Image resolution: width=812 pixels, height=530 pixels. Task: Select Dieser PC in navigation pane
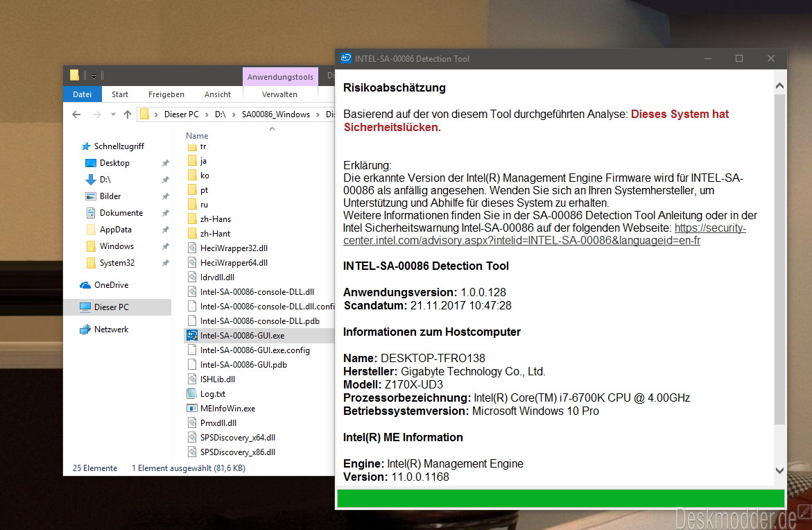[117, 307]
